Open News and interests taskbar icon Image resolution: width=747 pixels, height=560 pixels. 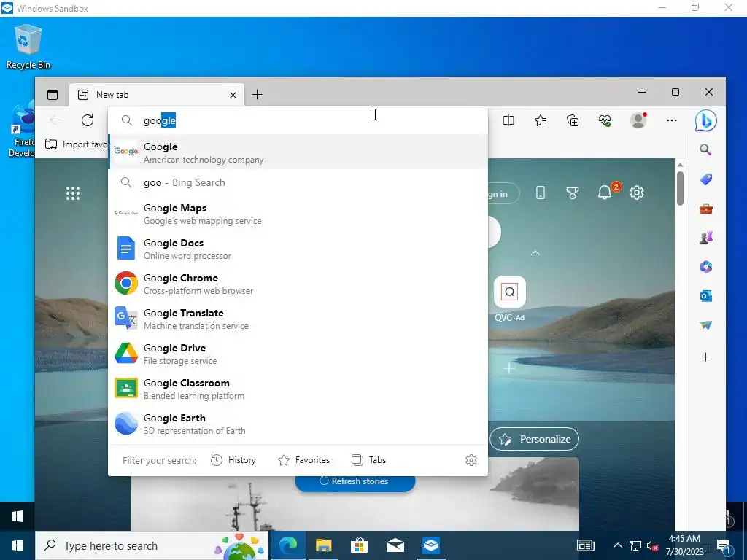coord(586,545)
